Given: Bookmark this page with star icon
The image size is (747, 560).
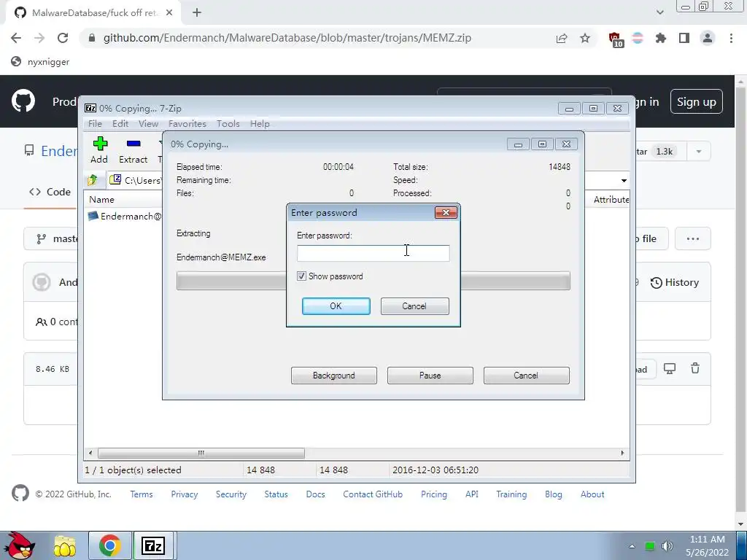Looking at the screenshot, I should tap(585, 38).
